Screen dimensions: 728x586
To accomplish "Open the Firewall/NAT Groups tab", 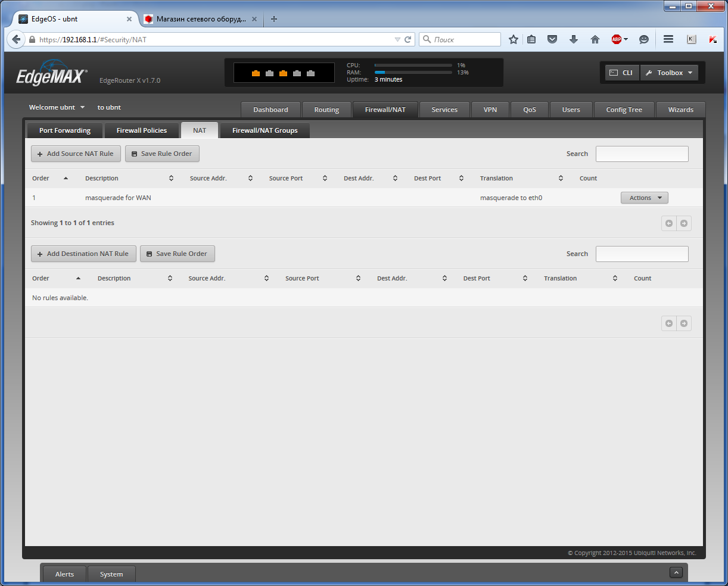I will (265, 130).
